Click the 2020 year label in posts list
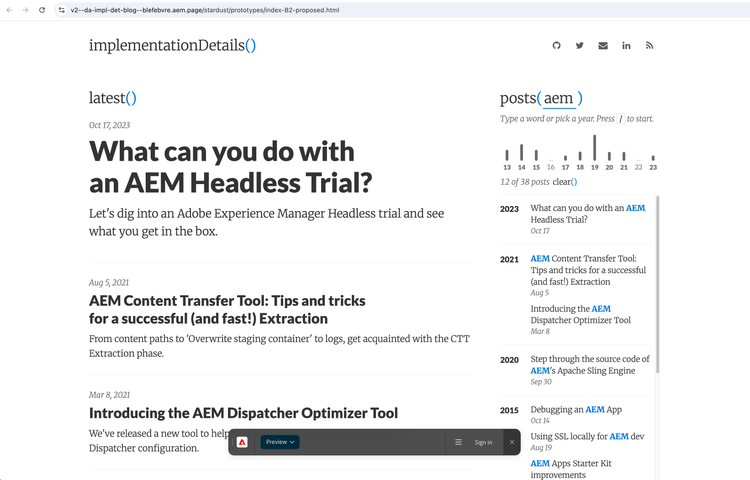 point(509,360)
